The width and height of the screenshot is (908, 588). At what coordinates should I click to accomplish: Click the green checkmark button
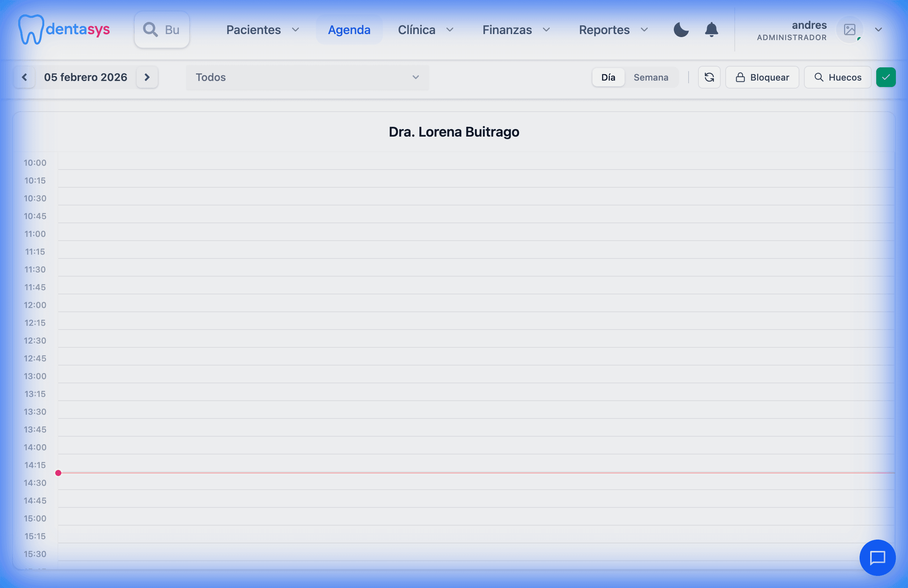click(x=886, y=78)
